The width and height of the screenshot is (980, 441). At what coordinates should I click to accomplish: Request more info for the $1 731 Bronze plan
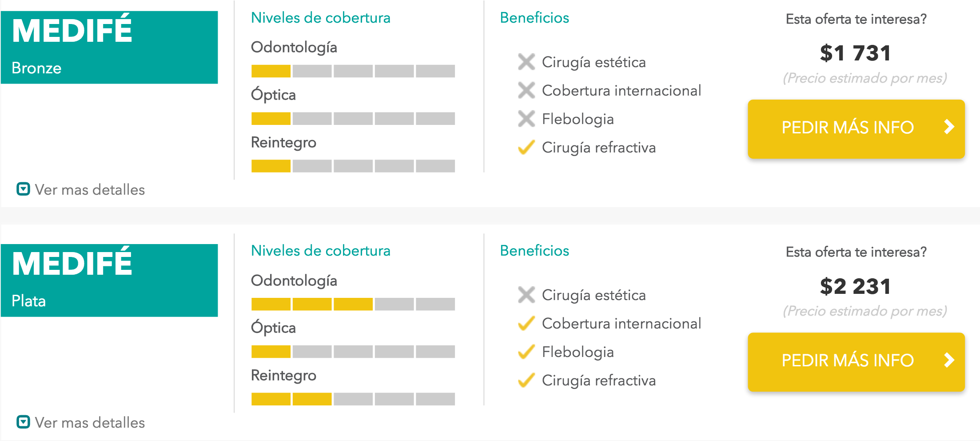click(847, 128)
